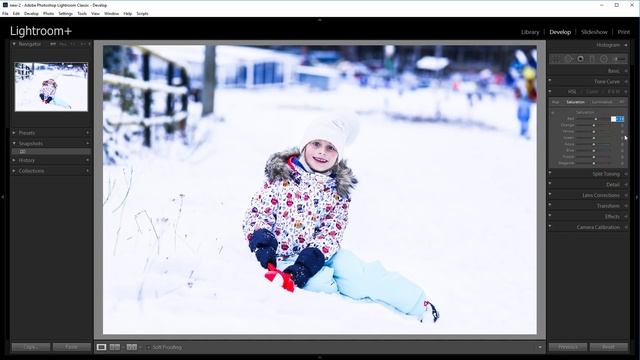Open the Develop menu
Viewport: 640px width, 360px height.
(31, 13)
